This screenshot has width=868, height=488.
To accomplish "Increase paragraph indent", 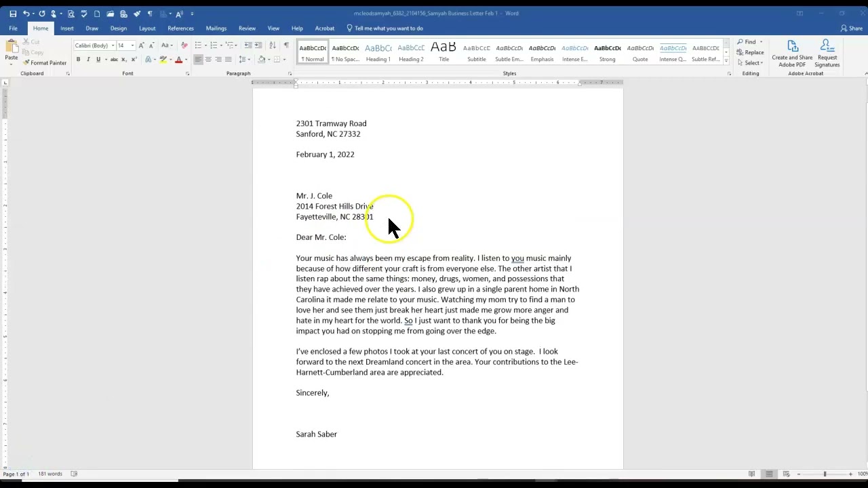I will pyautogui.click(x=258, y=45).
